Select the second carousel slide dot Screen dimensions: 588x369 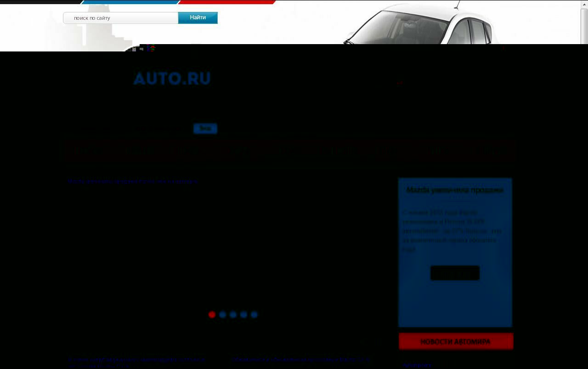[x=223, y=314]
